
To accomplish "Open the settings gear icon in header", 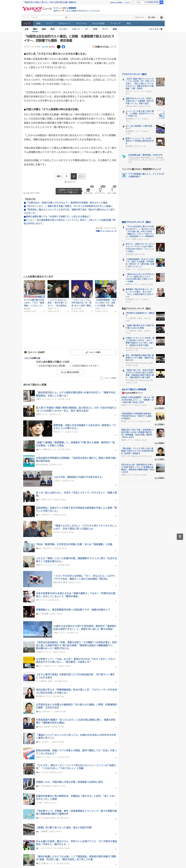I will point(161,18).
